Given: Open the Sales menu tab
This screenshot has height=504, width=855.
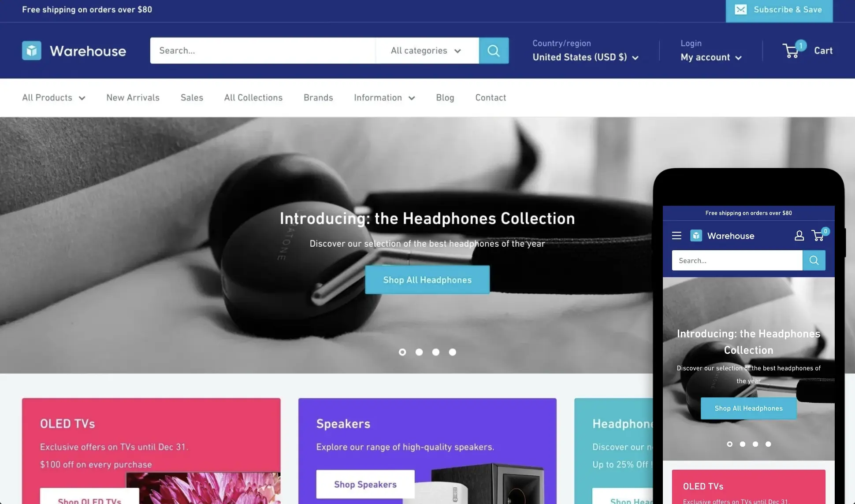Looking at the screenshot, I should [x=192, y=97].
